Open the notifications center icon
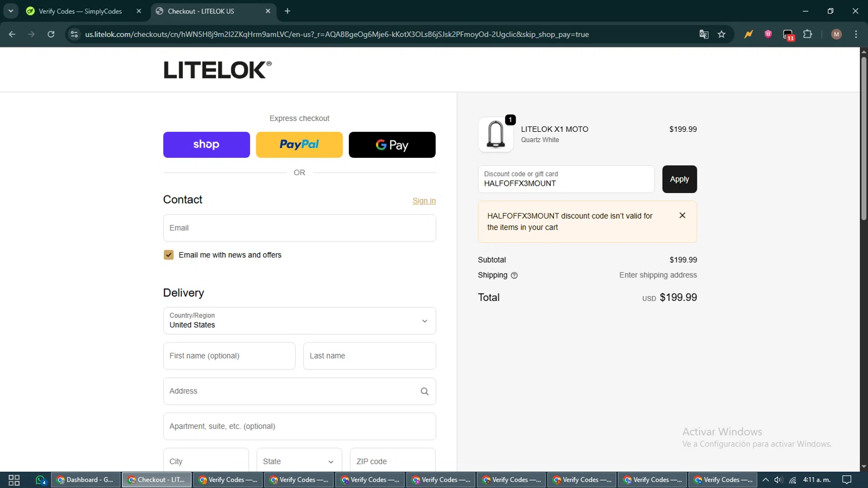Image resolution: width=868 pixels, height=488 pixels. pyautogui.click(x=847, y=480)
